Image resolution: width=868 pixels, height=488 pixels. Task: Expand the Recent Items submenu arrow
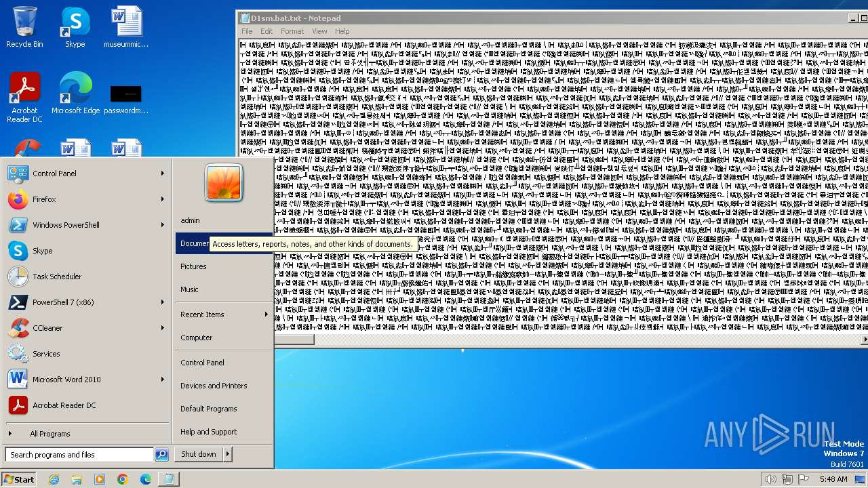click(x=266, y=314)
